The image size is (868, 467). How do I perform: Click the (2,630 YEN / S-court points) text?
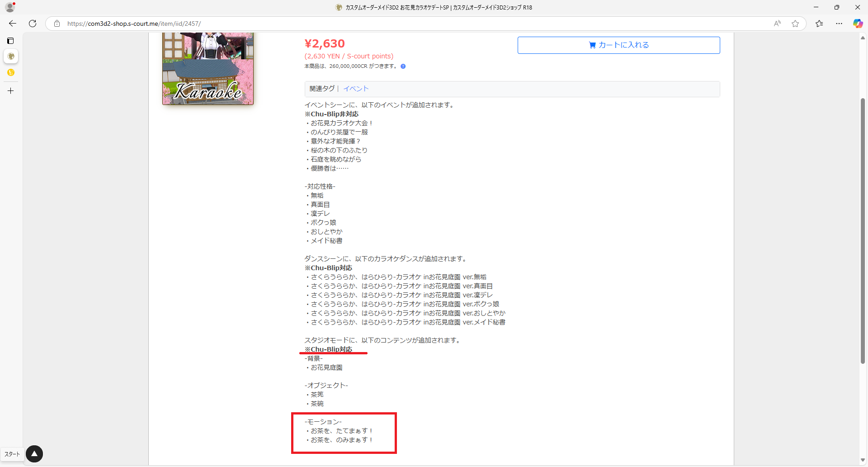349,56
